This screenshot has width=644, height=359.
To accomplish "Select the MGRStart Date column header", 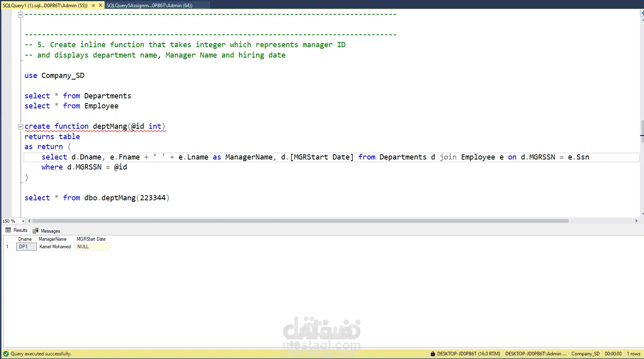I will click(92, 239).
